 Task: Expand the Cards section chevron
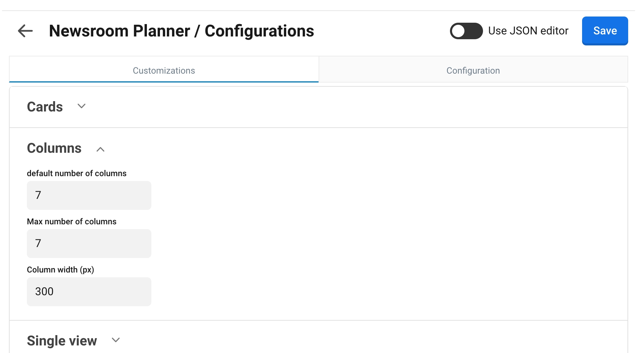tap(82, 106)
